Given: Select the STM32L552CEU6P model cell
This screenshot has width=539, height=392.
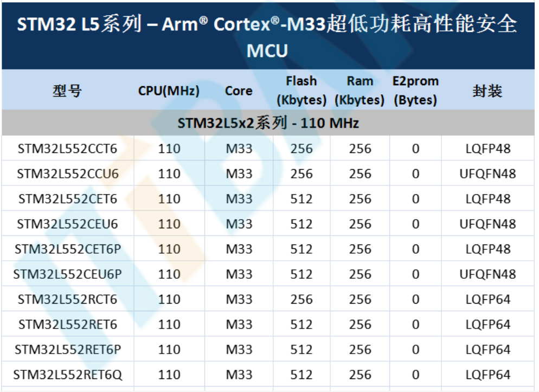Looking at the screenshot, I should (67, 274).
